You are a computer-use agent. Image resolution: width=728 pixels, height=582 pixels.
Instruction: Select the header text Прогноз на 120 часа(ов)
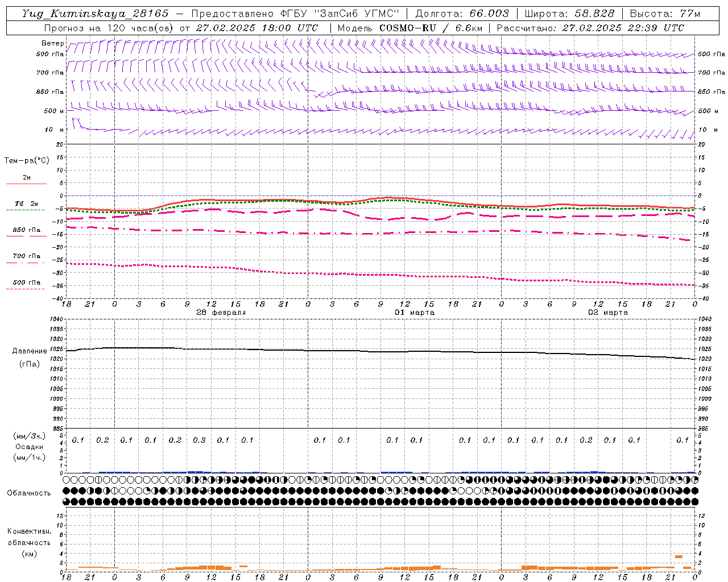point(110,28)
